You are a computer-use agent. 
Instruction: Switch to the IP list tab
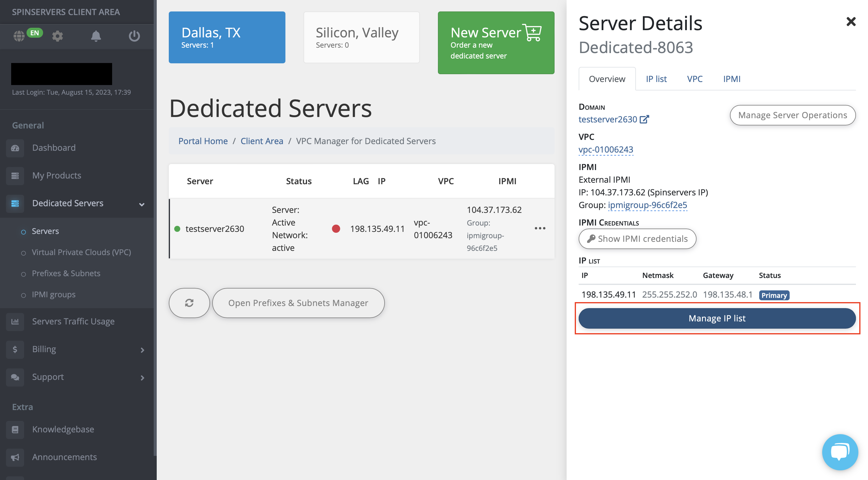[656, 79]
